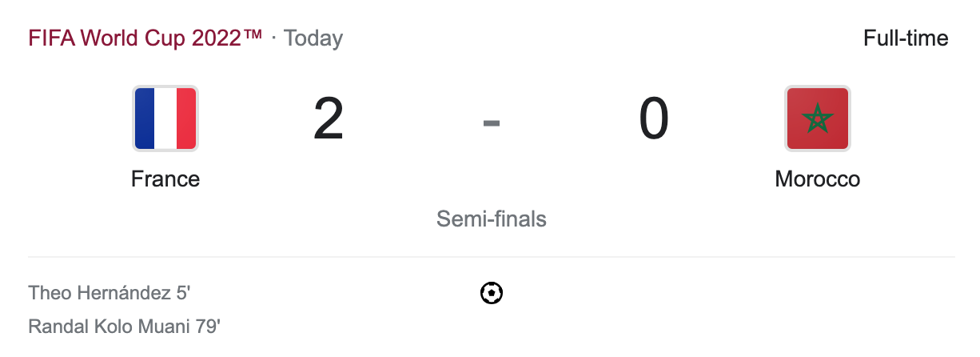Click Morocco's score of 0
The height and width of the screenshot is (357, 980).
pyautogui.click(x=653, y=120)
